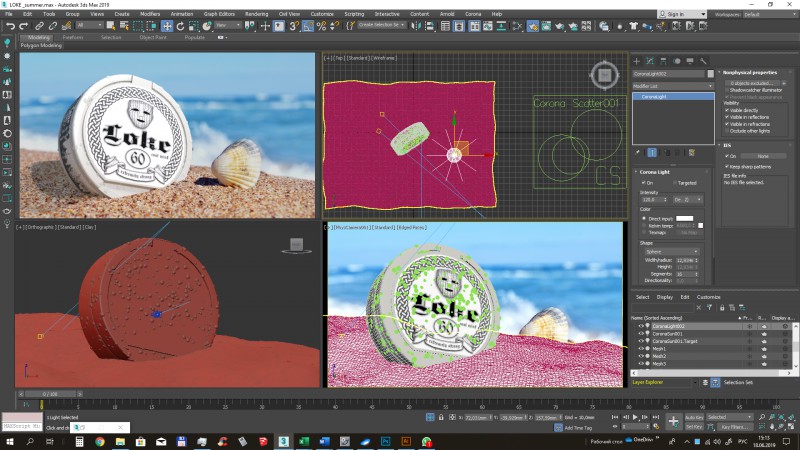
Task: Enable the Targeted checkbox for Corona Light
Action: click(x=676, y=183)
